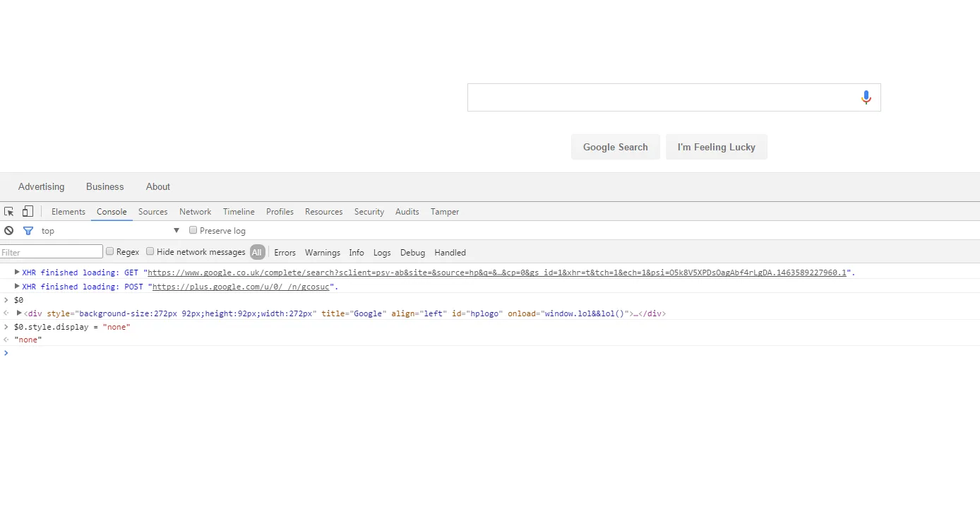Filter console by Logs level

382,252
